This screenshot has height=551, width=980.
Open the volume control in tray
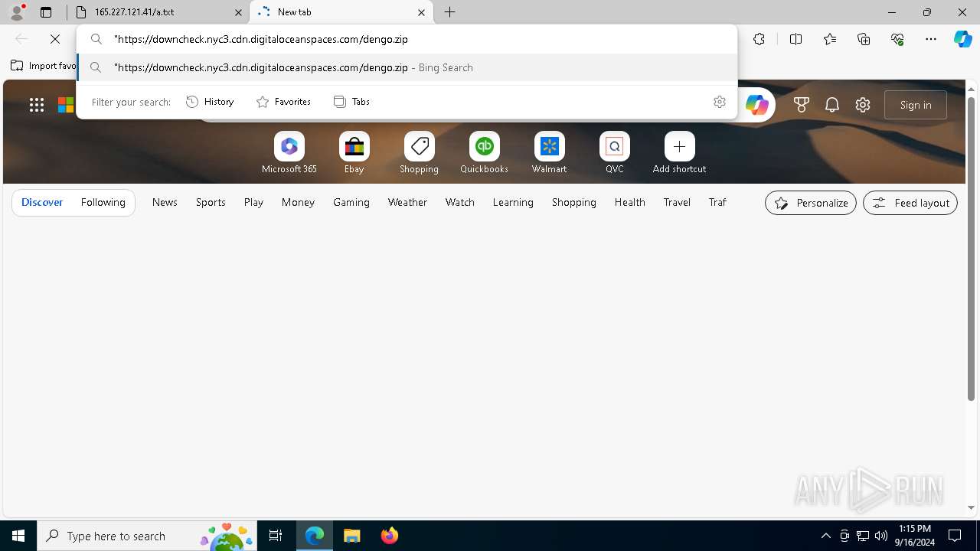pos(881,536)
